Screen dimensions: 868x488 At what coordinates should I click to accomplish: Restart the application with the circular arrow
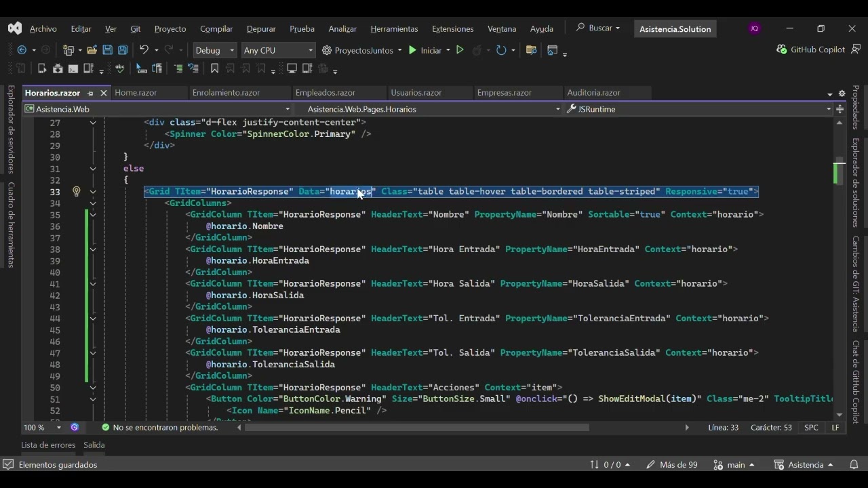pyautogui.click(x=501, y=50)
